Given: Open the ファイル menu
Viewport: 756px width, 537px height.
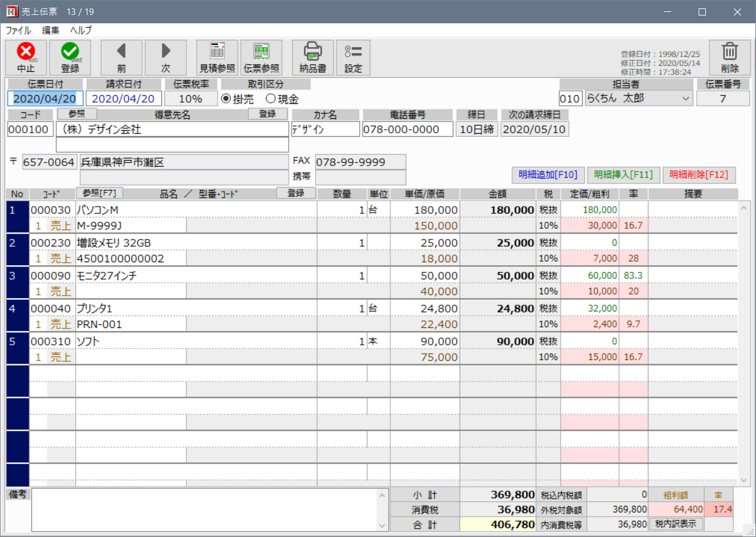Looking at the screenshot, I should pos(19,30).
